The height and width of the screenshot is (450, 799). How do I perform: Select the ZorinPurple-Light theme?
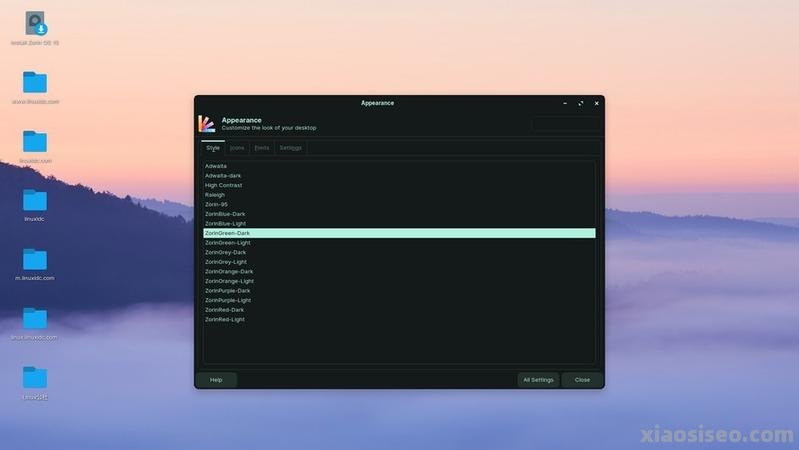pos(399,301)
